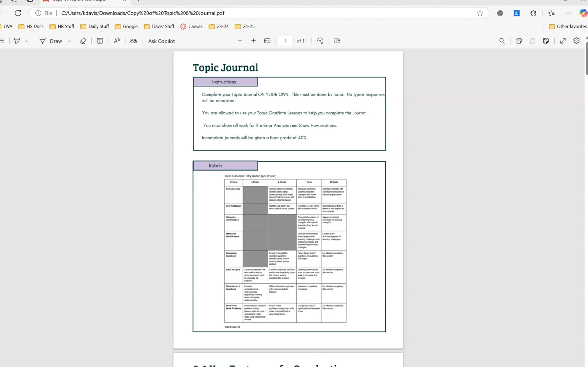Open the Draw pen options dropdown
Viewport: 588px width, 367px height.
point(69,41)
